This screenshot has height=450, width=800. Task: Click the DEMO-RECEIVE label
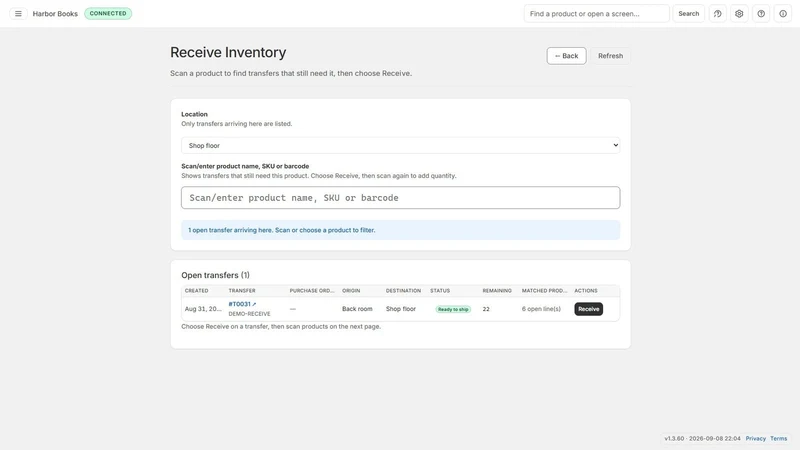point(249,314)
